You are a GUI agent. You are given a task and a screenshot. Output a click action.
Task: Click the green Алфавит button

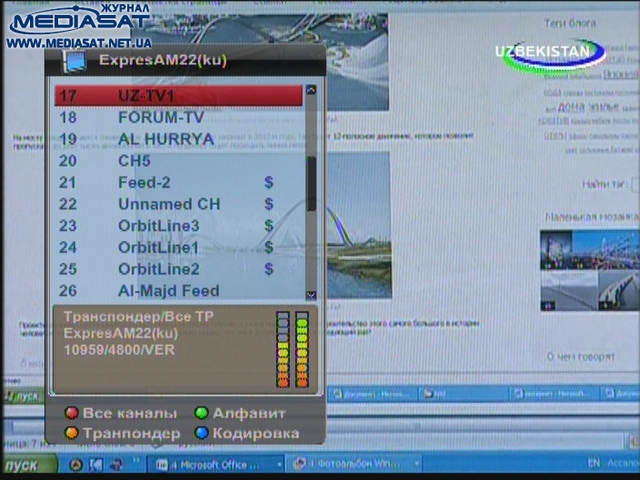click(x=240, y=413)
